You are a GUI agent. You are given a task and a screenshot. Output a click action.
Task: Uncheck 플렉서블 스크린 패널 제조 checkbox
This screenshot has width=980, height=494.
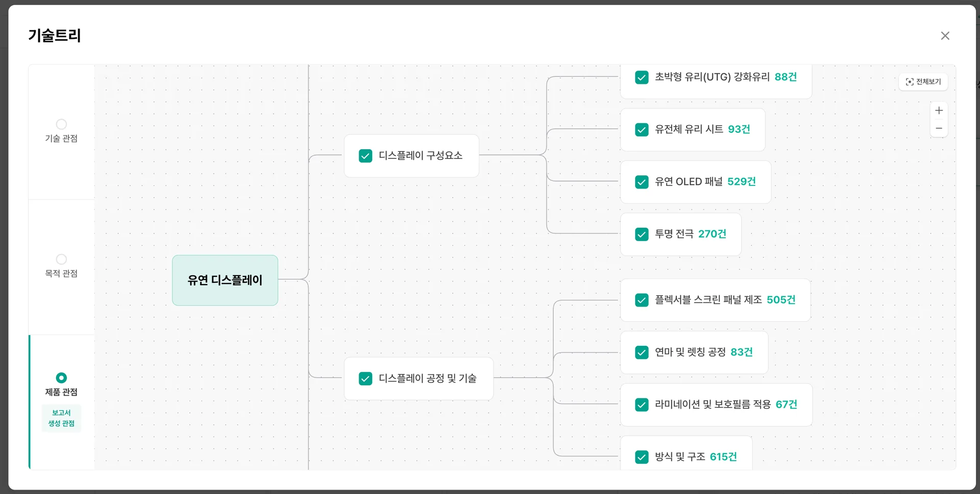tap(642, 300)
